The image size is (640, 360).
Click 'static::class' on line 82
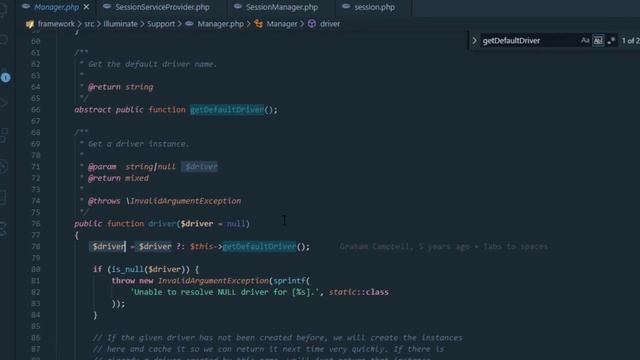click(359, 292)
